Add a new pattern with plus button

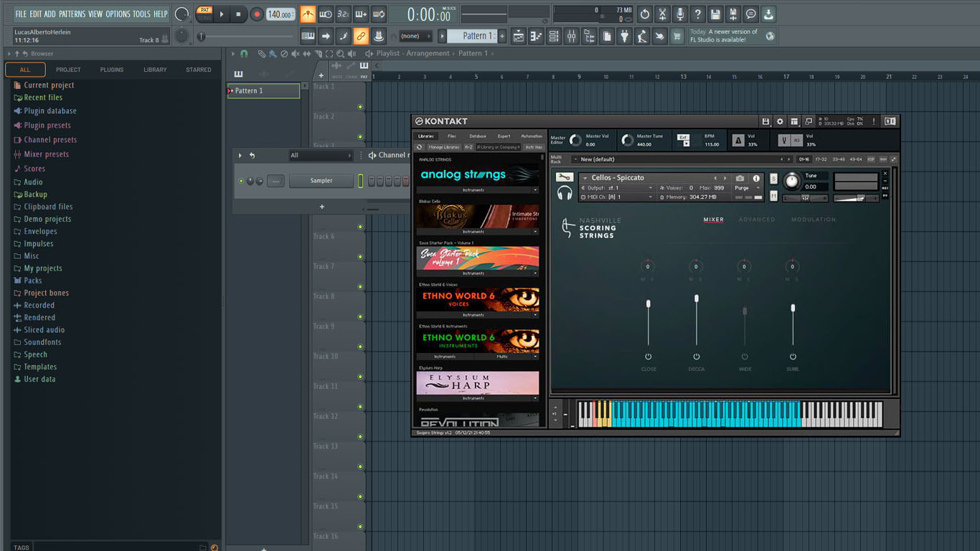[502, 36]
